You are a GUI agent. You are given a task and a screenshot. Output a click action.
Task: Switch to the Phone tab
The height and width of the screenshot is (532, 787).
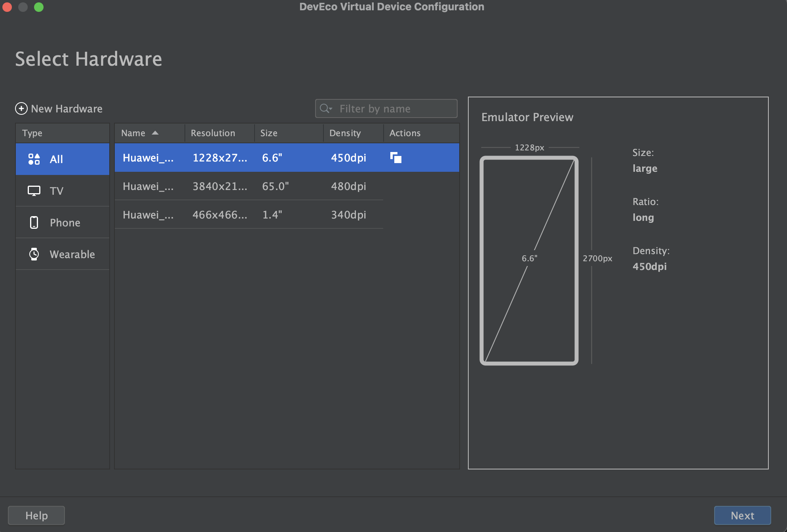coord(65,222)
